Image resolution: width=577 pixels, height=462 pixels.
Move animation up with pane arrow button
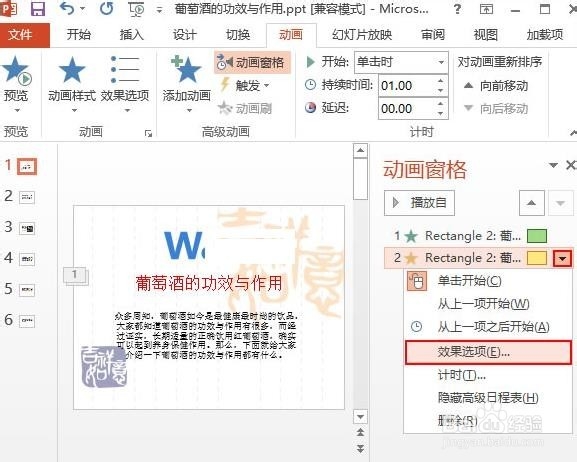click(532, 203)
